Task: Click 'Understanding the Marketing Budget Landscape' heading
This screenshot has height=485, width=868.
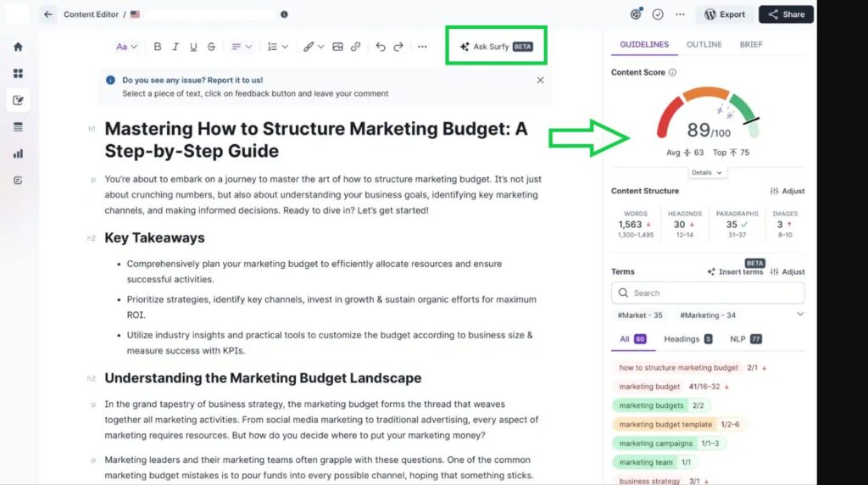Action: coord(263,378)
